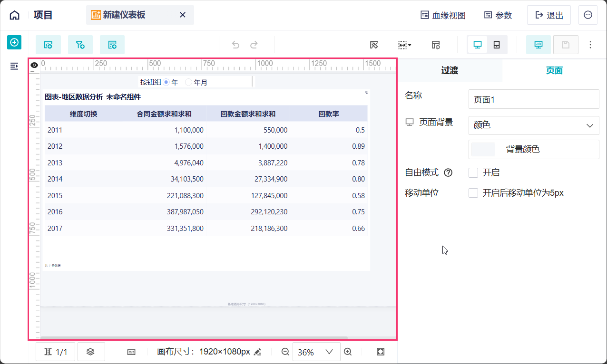Open the 36% zoom dropdown

click(x=316, y=352)
